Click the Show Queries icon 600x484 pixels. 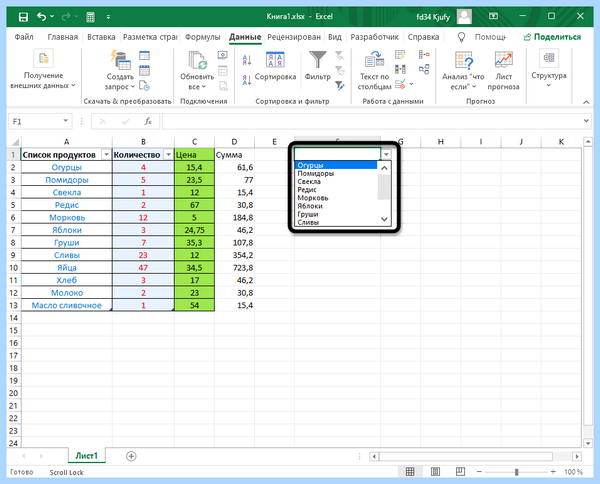(144, 56)
